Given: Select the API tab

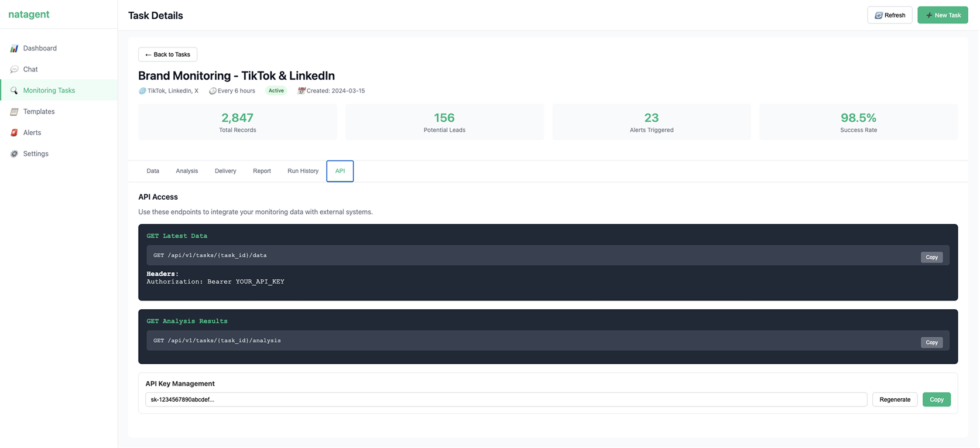Looking at the screenshot, I should [x=340, y=171].
